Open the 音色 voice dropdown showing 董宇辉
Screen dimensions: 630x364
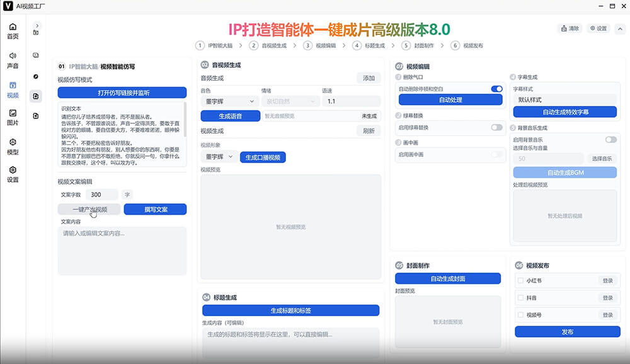coord(229,101)
